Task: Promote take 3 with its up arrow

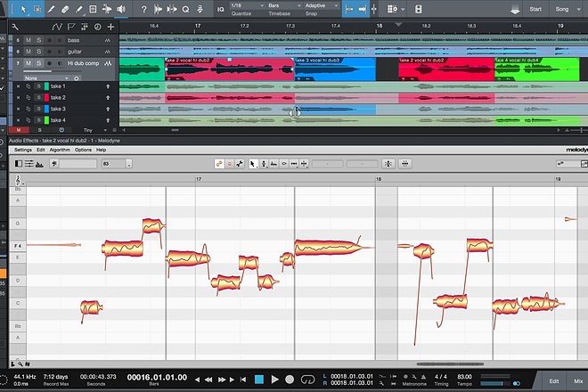Action: [108, 109]
